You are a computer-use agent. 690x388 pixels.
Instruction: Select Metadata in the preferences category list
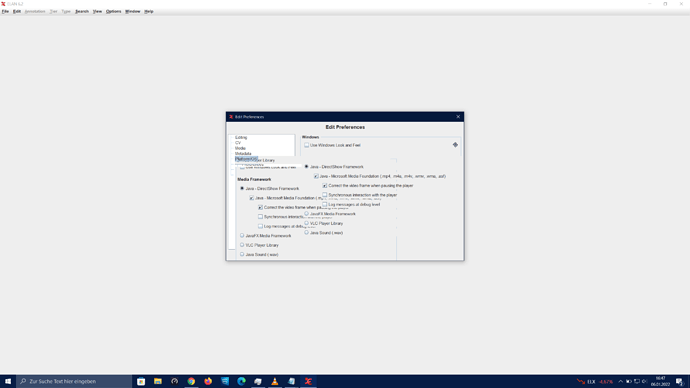tap(243, 154)
